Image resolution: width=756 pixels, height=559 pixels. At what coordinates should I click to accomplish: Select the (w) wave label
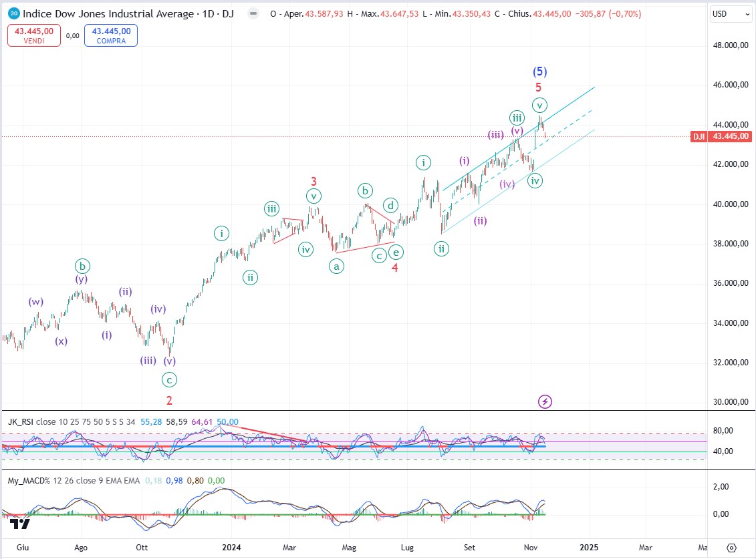click(x=35, y=302)
